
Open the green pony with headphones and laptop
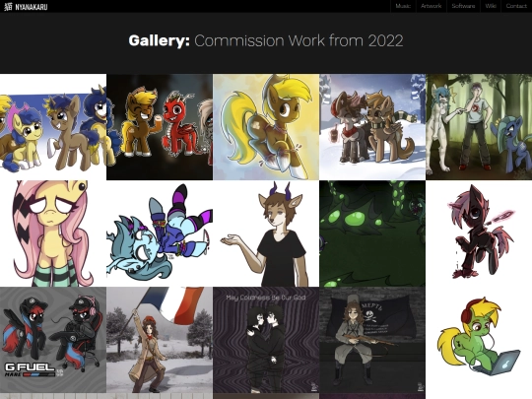479,340
